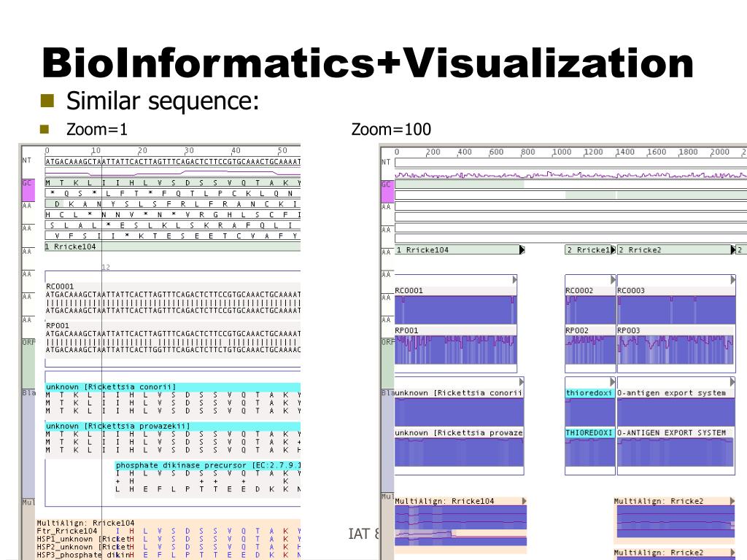Image resolution: width=747 pixels, height=560 pixels.
Task: Click gray triangle above the RC0002 alignment
Action: click(611, 280)
